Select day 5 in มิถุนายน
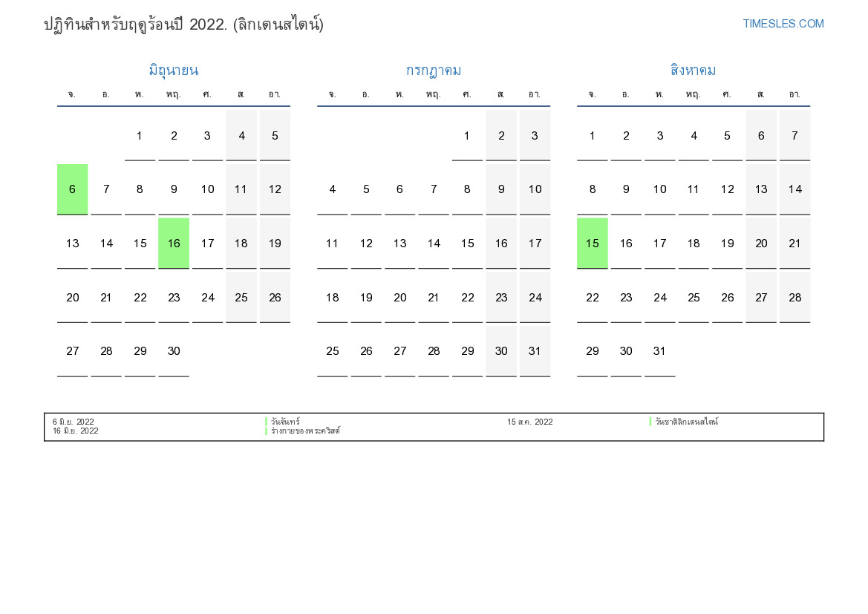This screenshot has width=868, height=614. pyautogui.click(x=275, y=136)
